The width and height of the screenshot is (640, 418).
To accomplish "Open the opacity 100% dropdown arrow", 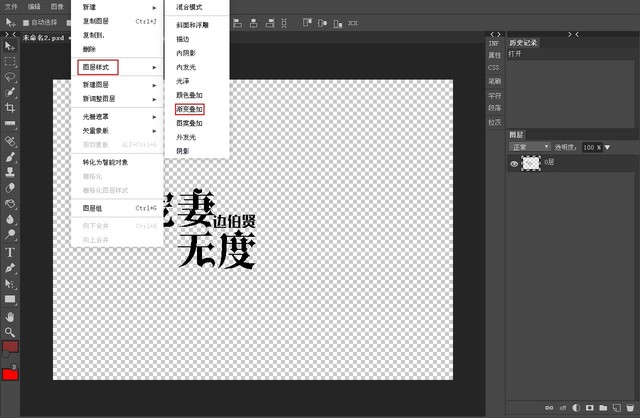I will pyautogui.click(x=607, y=147).
